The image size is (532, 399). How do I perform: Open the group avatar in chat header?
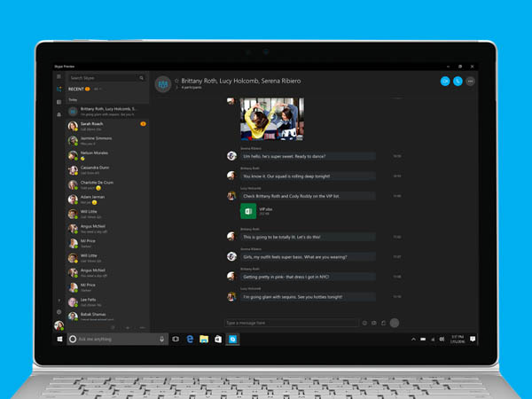tap(163, 83)
